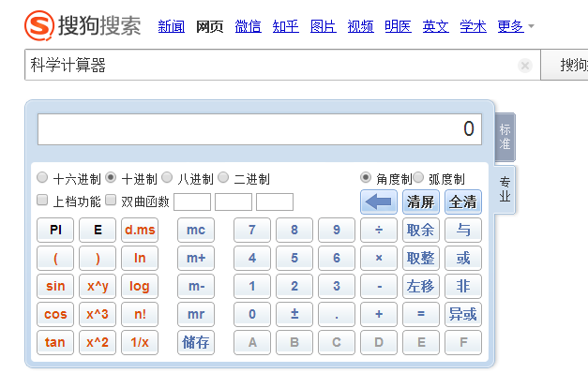
Task: Click the 非 NOT button
Action: pyautogui.click(x=463, y=286)
